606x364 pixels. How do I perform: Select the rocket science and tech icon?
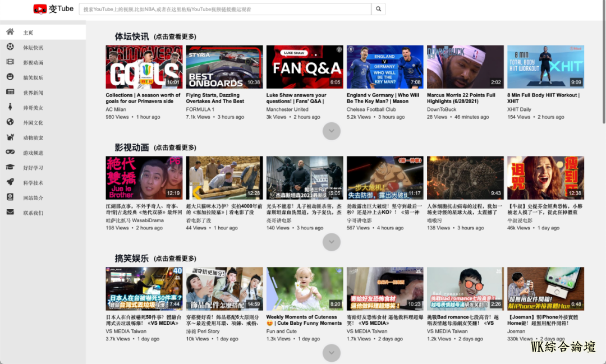coord(10,182)
